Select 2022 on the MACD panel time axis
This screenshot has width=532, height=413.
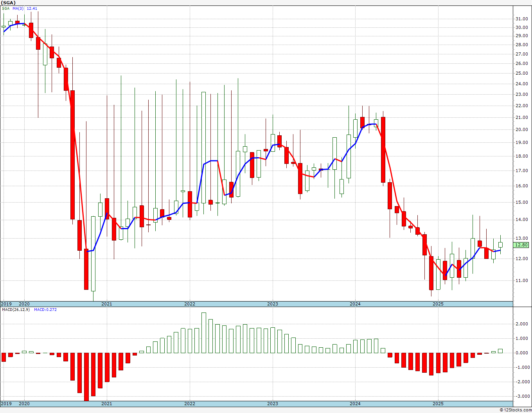tap(190, 404)
